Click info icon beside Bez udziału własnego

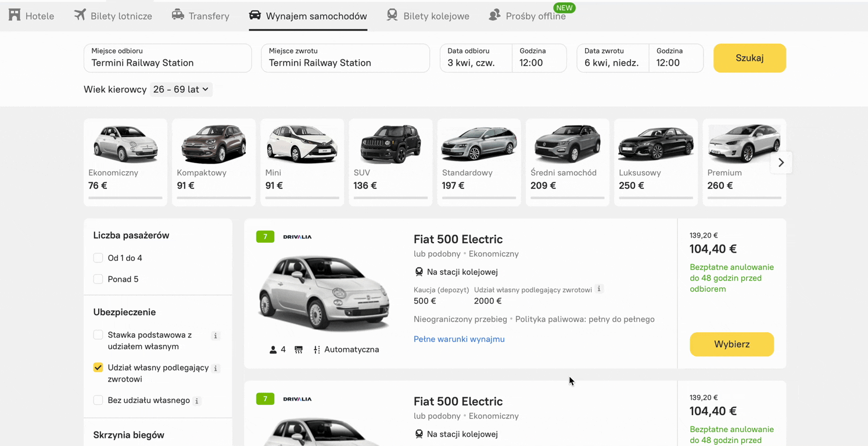(197, 401)
